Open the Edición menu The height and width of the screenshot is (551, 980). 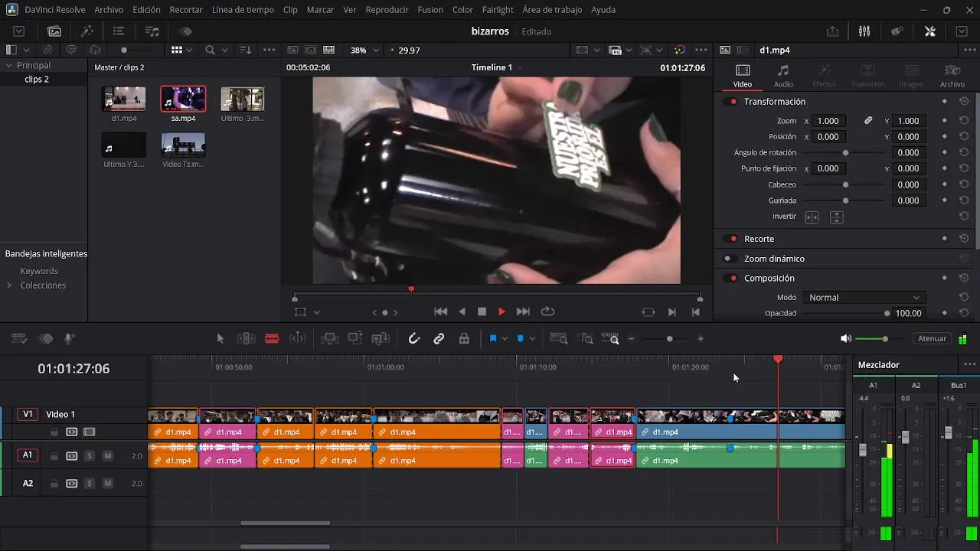tap(146, 10)
